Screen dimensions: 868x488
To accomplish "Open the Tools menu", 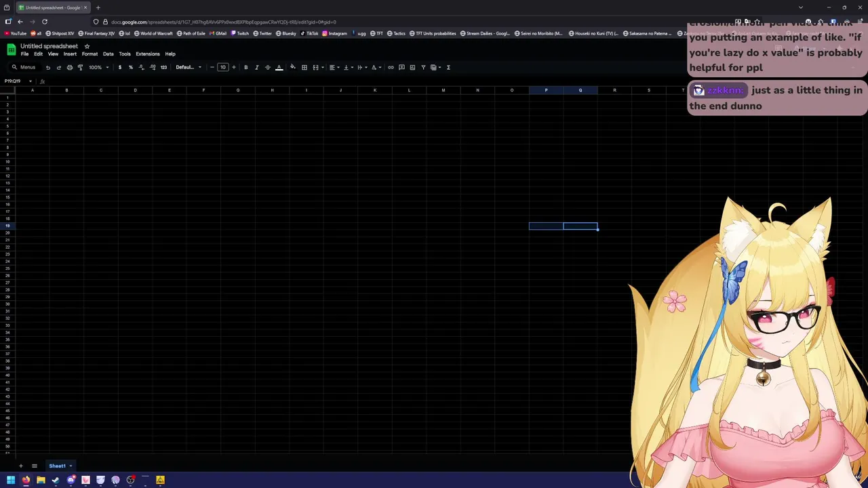I will (x=125, y=54).
